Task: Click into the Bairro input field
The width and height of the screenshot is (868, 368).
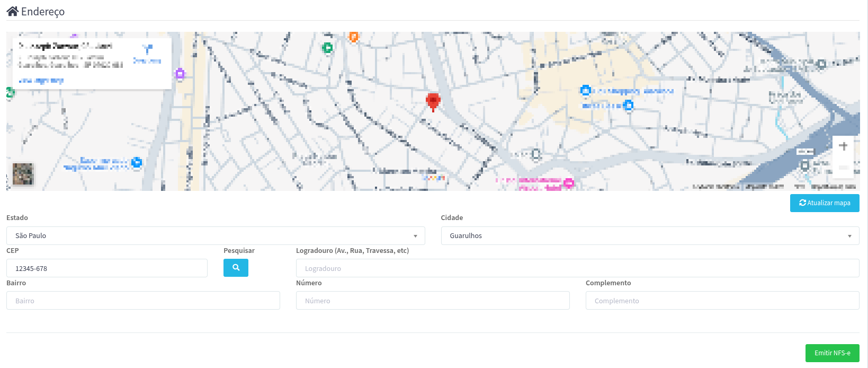Action: pos(143,301)
